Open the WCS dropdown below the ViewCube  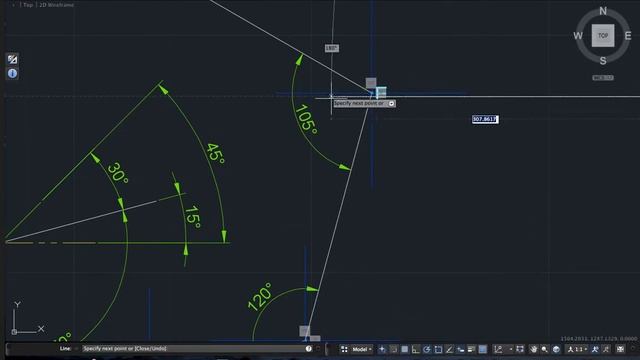(x=603, y=78)
